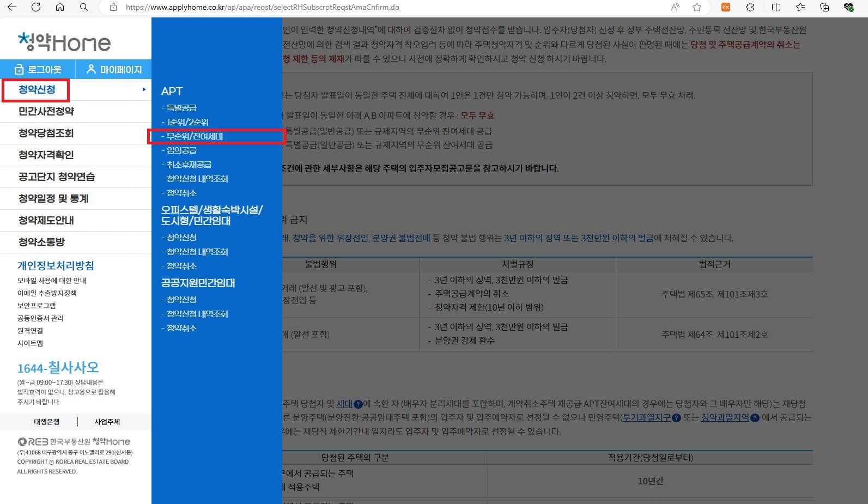Click help icon next to 세대
Image resolution: width=868 pixels, height=504 pixels.
pyautogui.click(x=358, y=404)
